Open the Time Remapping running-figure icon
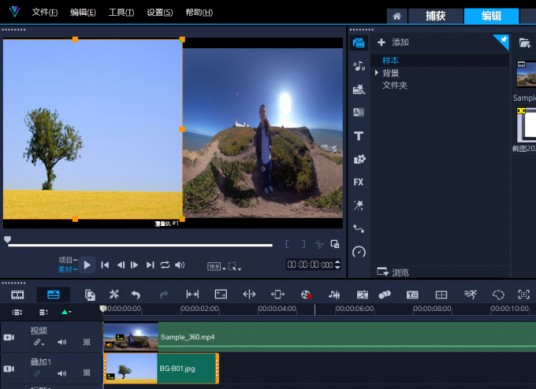 [x=470, y=294]
